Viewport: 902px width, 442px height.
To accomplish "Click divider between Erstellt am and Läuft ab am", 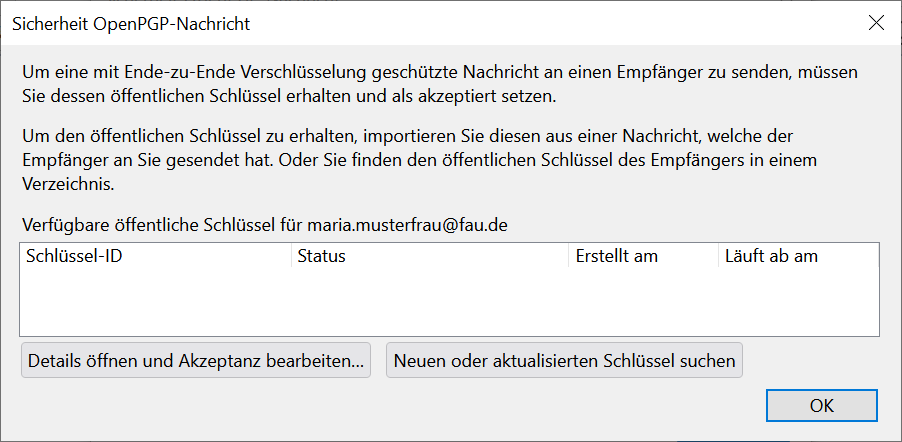I will 719,256.
